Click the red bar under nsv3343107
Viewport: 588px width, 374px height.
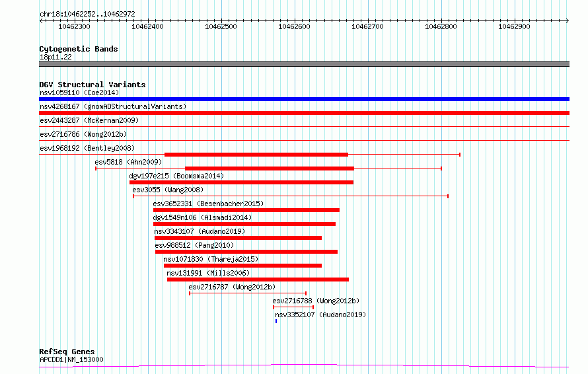(238, 238)
